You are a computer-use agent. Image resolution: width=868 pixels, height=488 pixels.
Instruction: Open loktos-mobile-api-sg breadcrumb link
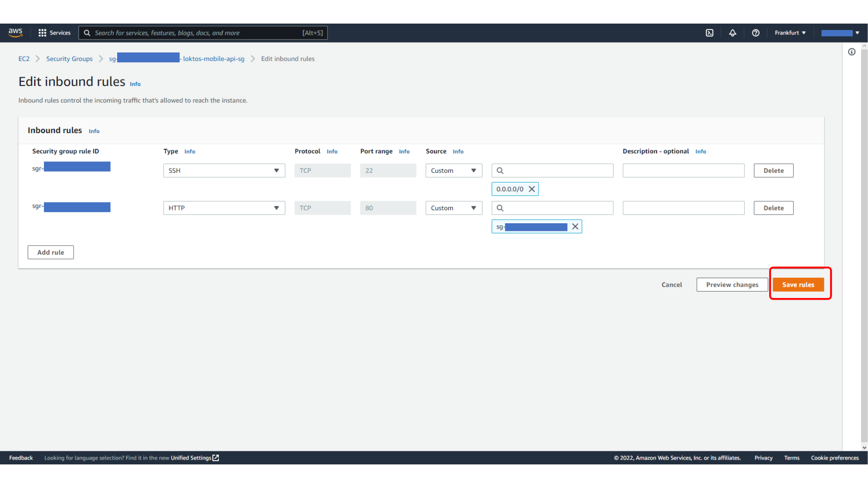click(x=177, y=59)
